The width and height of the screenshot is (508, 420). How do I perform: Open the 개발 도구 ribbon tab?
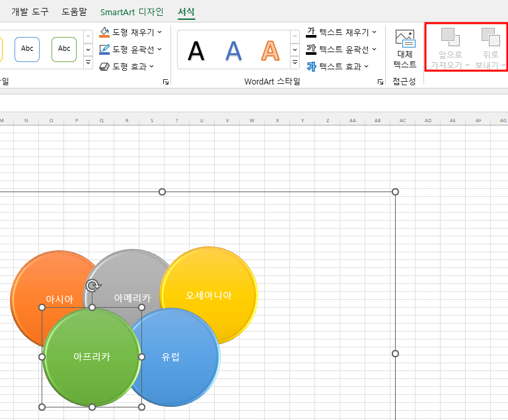click(30, 12)
